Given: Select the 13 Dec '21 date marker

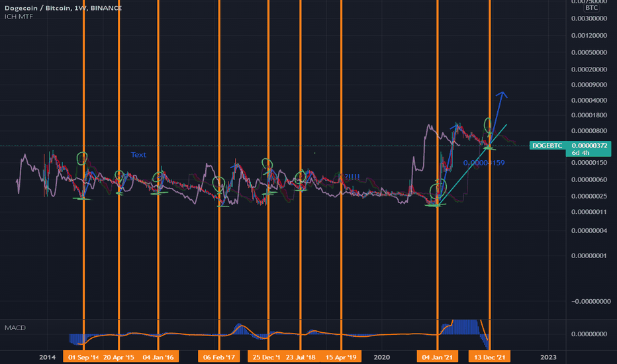Looking at the screenshot, I should [x=489, y=357].
